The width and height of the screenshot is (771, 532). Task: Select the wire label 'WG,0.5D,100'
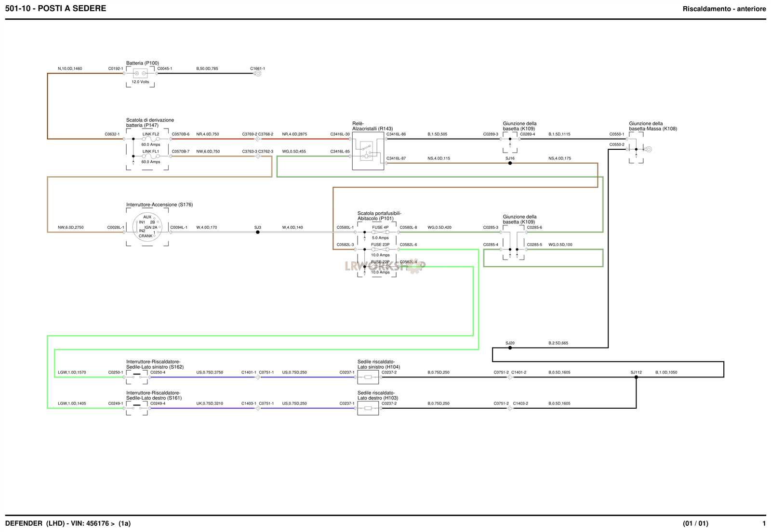point(560,245)
